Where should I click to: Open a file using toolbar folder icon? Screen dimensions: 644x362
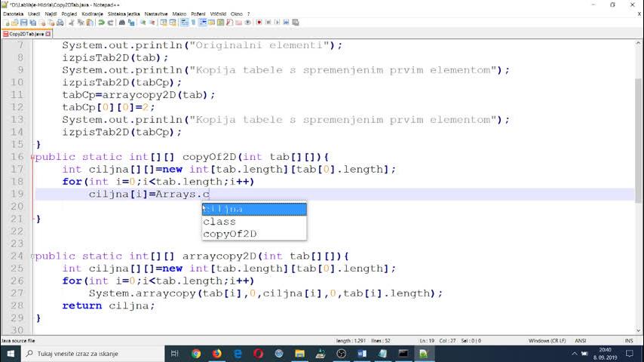coord(15,22)
